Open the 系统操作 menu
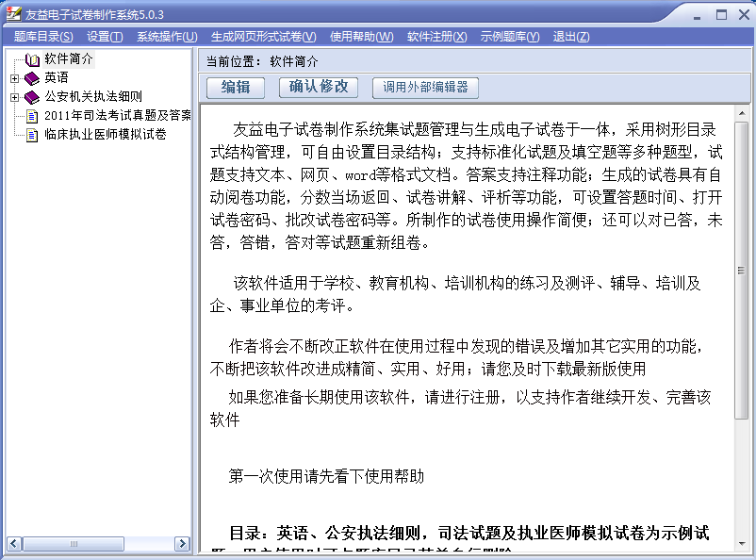This screenshot has height=560, width=756. click(167, 37)
